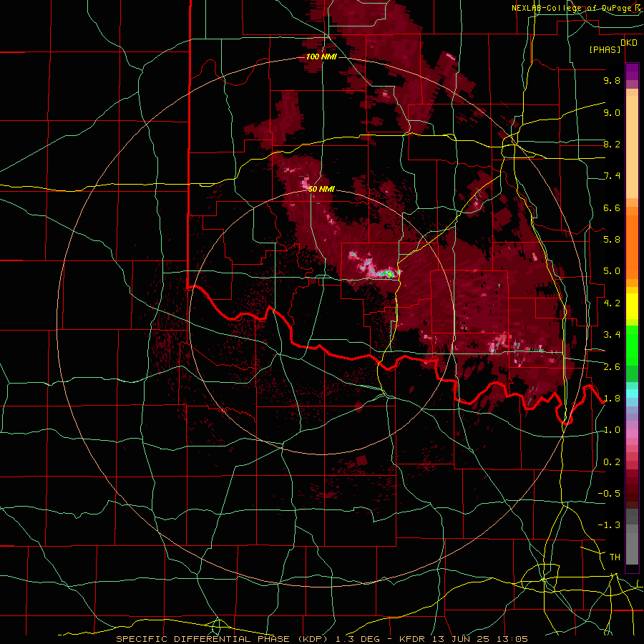The width and height of the screenshot is (644, 644).
Task: Click the 9.0 legend value
Action: click(612, 113)
